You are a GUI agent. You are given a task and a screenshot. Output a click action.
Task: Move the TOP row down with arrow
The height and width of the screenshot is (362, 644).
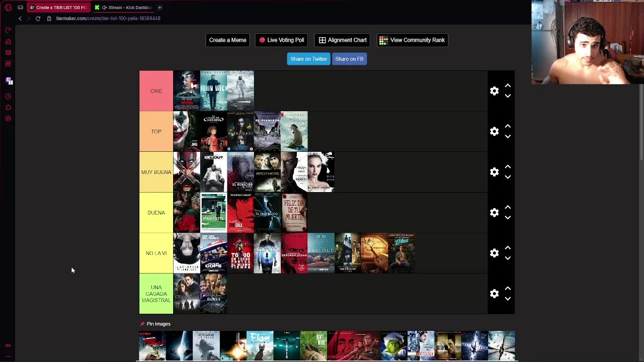pyautogui.click(x=508, y=136)
